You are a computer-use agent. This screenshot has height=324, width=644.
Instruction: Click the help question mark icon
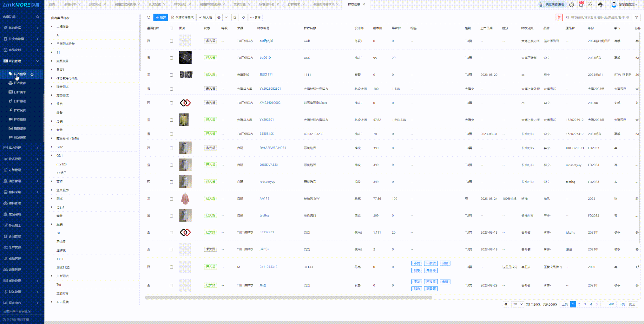tap(571, 4)
